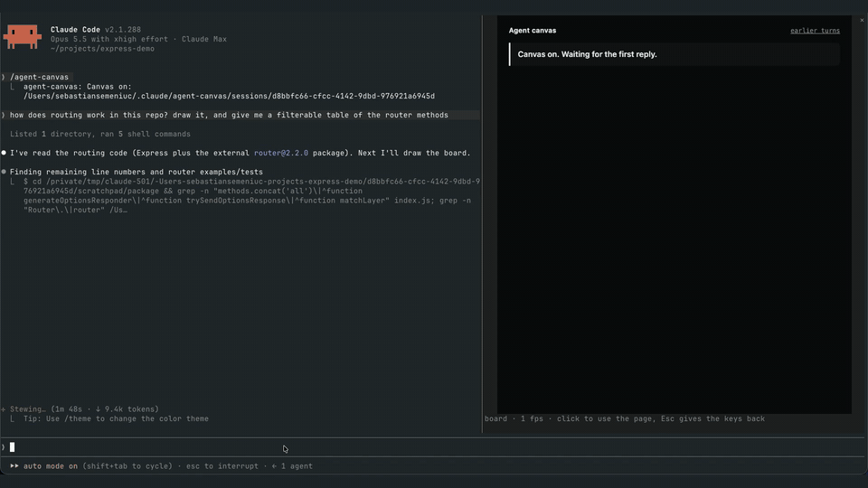Click 'Claude Code v2.1.288' header text
Viewport: 868px width, 488px height.
[96, 29]
